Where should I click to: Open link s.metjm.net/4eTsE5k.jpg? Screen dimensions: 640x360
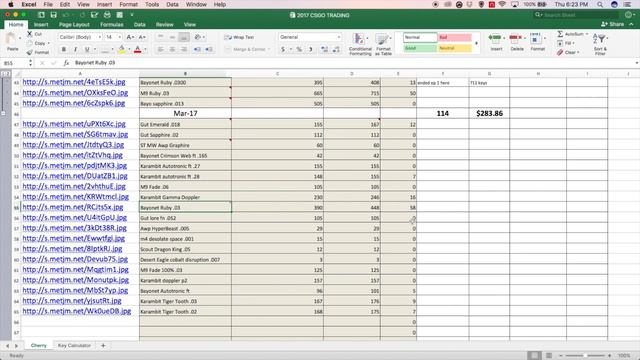[74, 82]
